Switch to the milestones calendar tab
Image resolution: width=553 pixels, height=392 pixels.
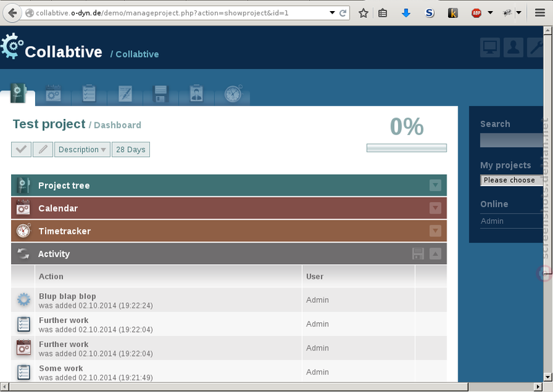point(54,93)
